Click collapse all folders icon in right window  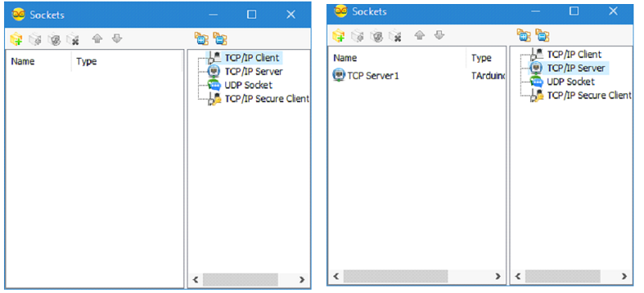click(x=543, y=35)
